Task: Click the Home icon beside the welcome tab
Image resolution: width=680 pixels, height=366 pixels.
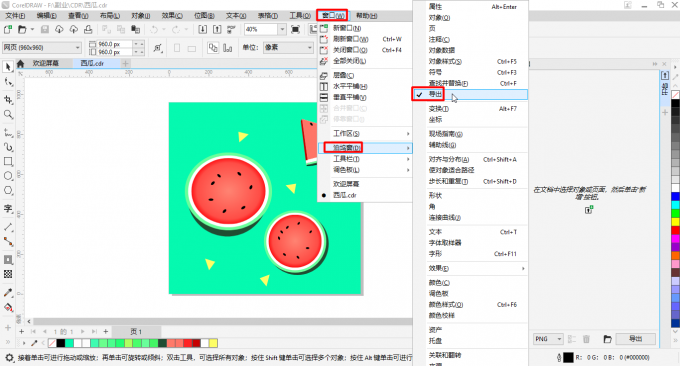Action: (20, 63)
